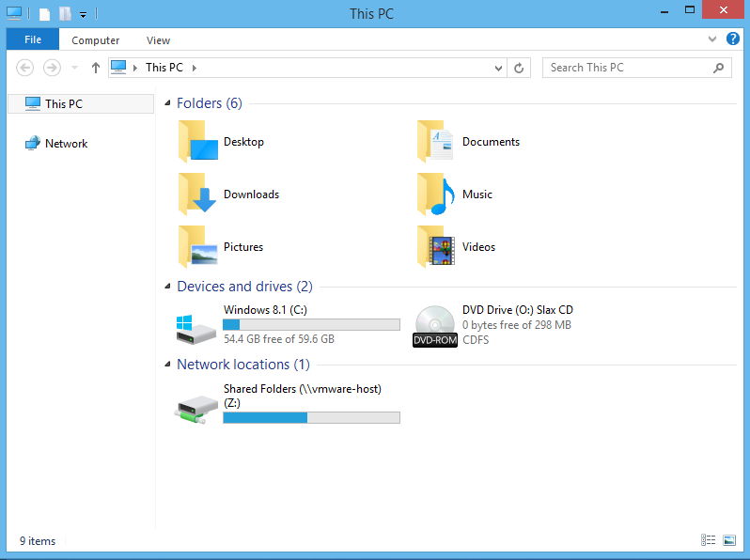
Task: Open the Computer ribbon tab
Action: pyautogui.click(x=96, y=40)
